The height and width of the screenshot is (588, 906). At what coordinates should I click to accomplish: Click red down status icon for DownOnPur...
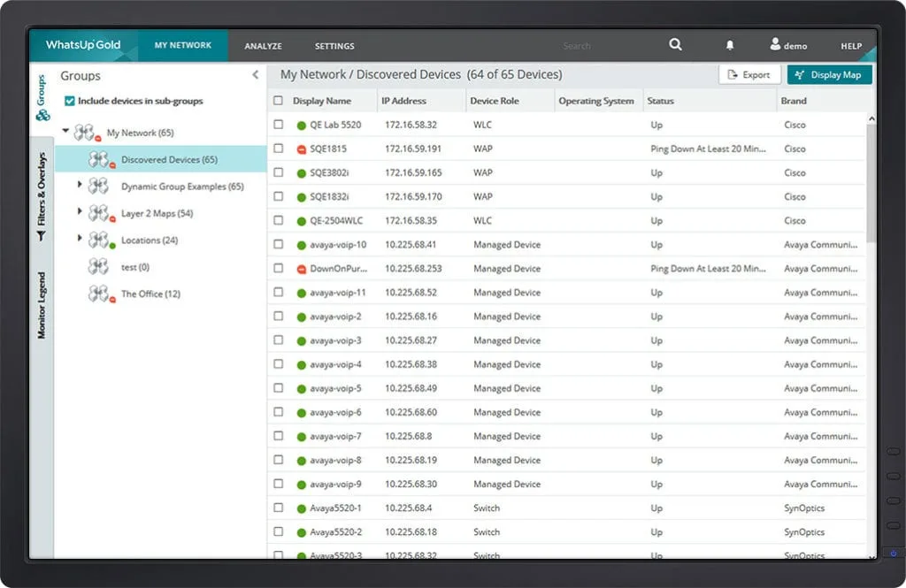tap(301, 269)
